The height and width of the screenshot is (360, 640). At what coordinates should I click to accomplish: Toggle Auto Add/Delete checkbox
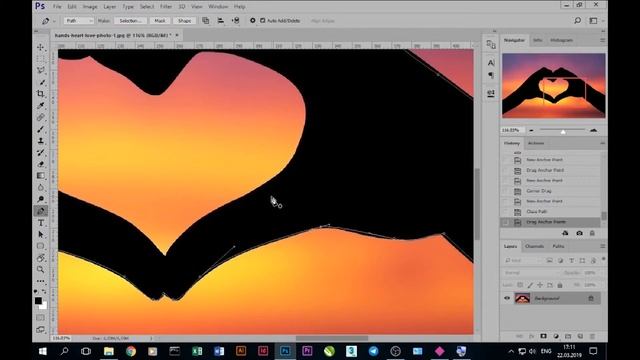point(263,20)
